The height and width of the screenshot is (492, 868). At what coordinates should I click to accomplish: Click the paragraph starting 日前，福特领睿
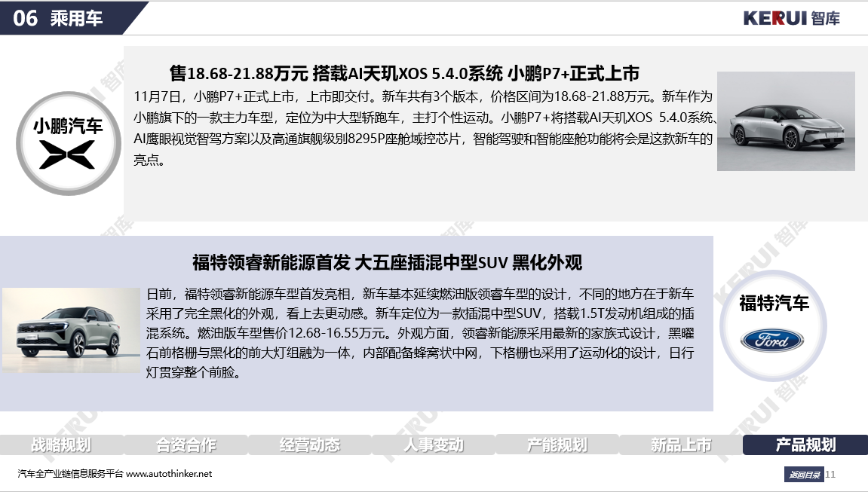click(x=420, y=333)
